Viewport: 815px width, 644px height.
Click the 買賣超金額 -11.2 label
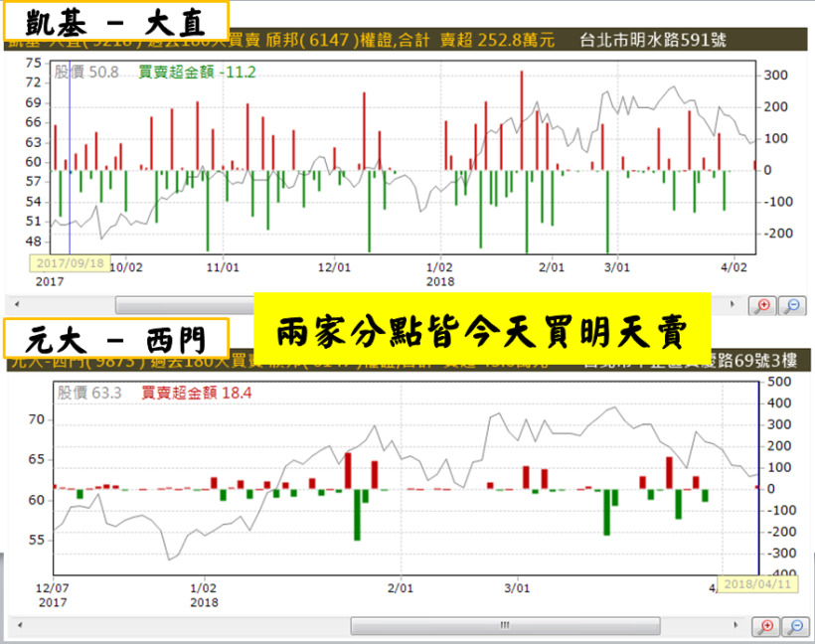pos(197,73)
